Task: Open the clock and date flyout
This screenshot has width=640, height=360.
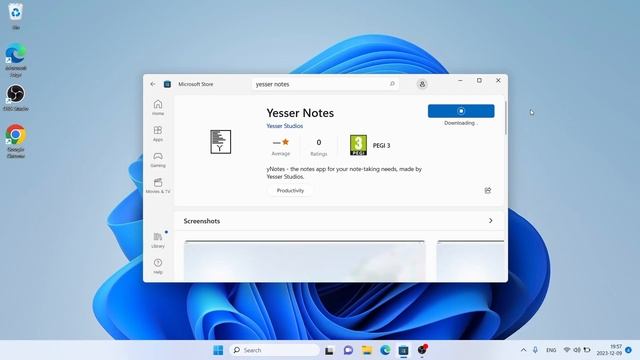Action: [x=609, y=350]
